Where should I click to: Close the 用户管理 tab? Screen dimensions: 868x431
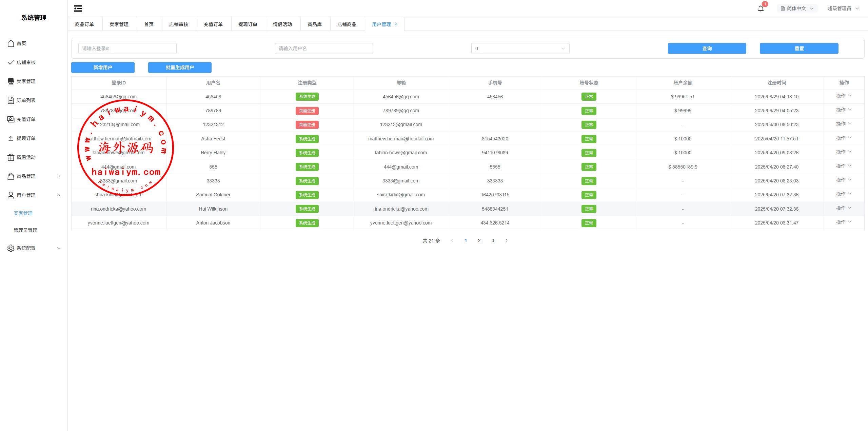[x=396, y=24]
